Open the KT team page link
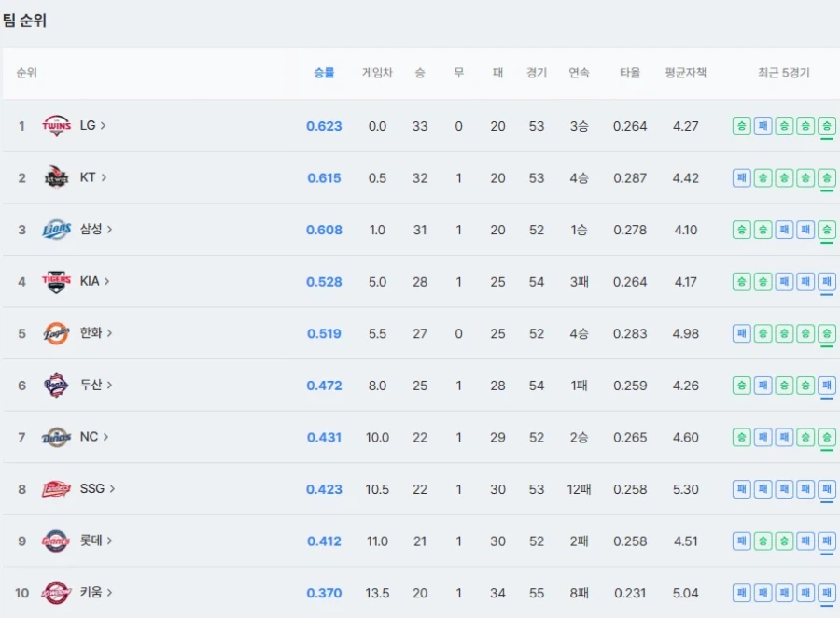Image resolution: width=840 pixels, height=618 pixels. tap(93, 177)
